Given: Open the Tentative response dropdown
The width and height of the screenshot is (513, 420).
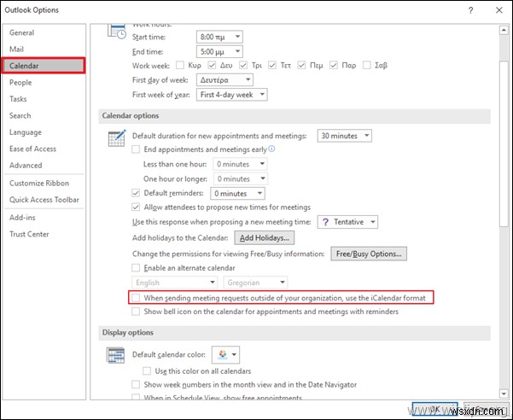Looking at the screenshot, I should tap(347, 222).
